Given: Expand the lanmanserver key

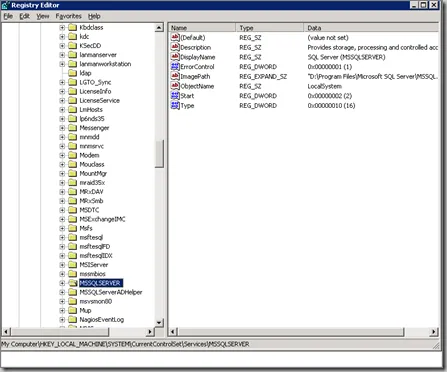Looking at the screenshot, I should click(62, 55).
